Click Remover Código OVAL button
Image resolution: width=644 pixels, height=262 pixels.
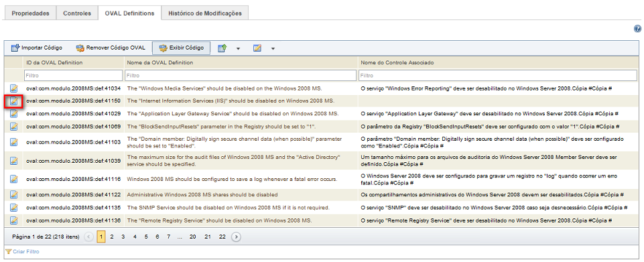(x=111, y=48)
